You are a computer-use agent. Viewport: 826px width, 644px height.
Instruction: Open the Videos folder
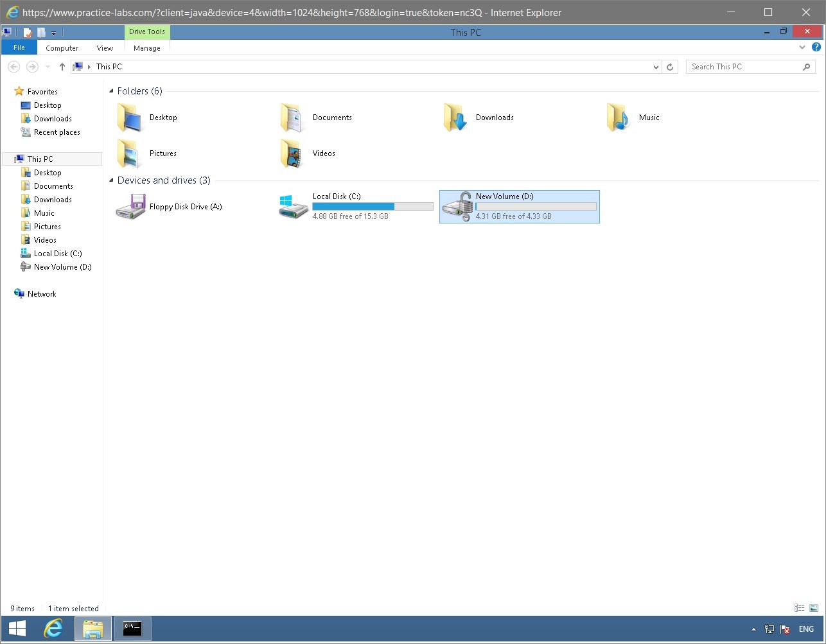coord(323,153)
